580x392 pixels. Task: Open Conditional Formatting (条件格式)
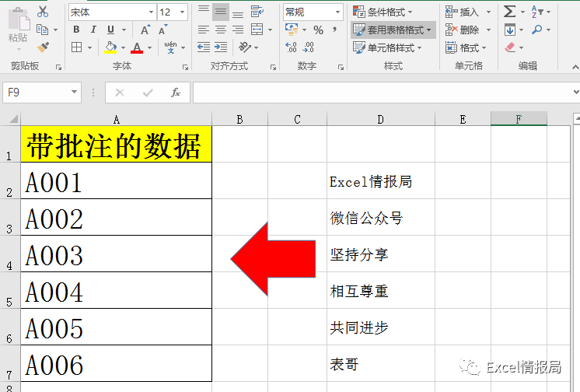[x=383, y=12]
